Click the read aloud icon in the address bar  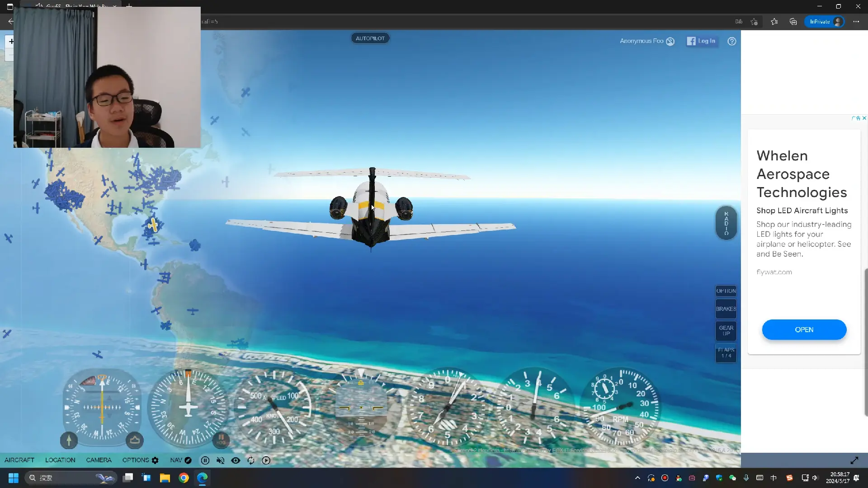coord(739,21)
